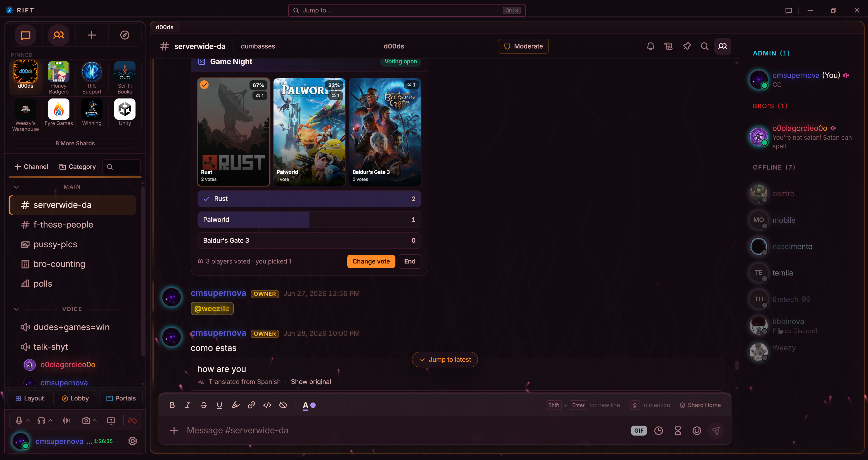Apply italic formatting
This screenshot has width=868, height=460.
click(x=188, y=405)
